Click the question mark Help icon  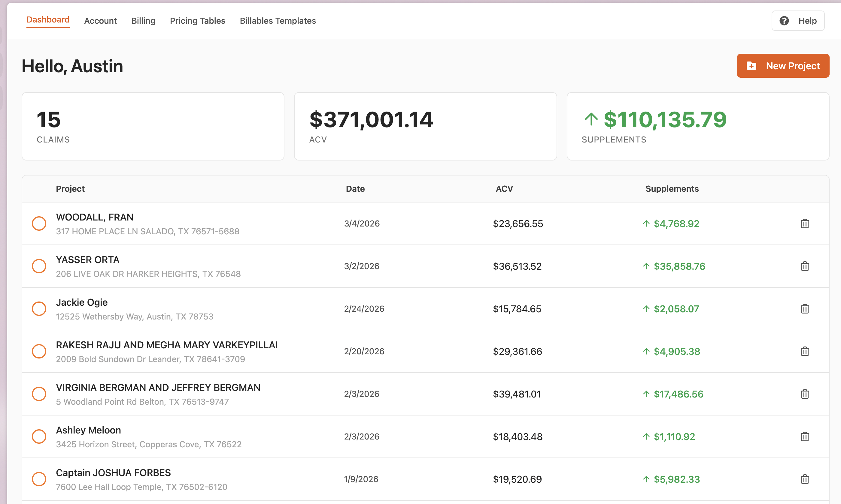point(784,21)
